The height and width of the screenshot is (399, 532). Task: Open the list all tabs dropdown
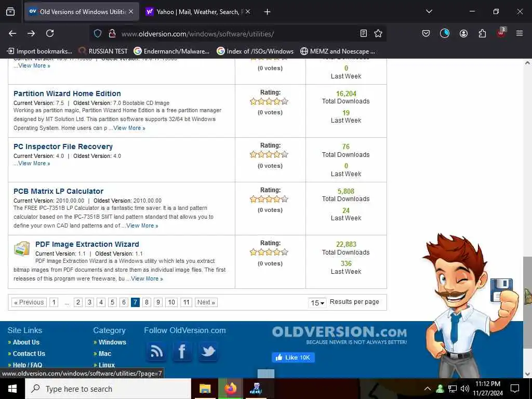(x=429, y=12)
